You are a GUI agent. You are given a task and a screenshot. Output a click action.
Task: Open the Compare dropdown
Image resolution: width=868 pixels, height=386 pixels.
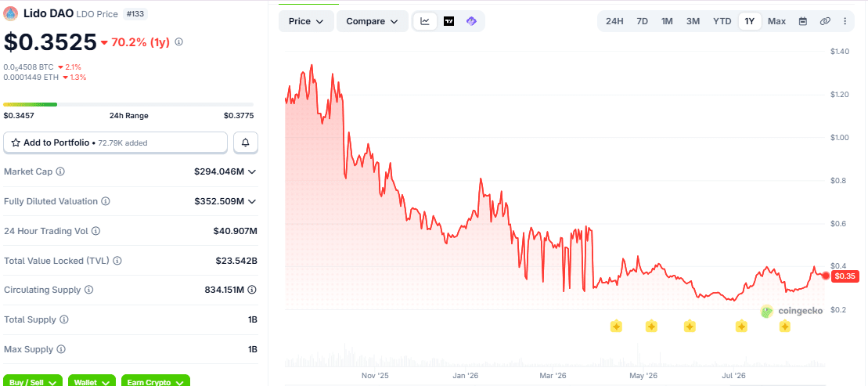coord(372,22)
